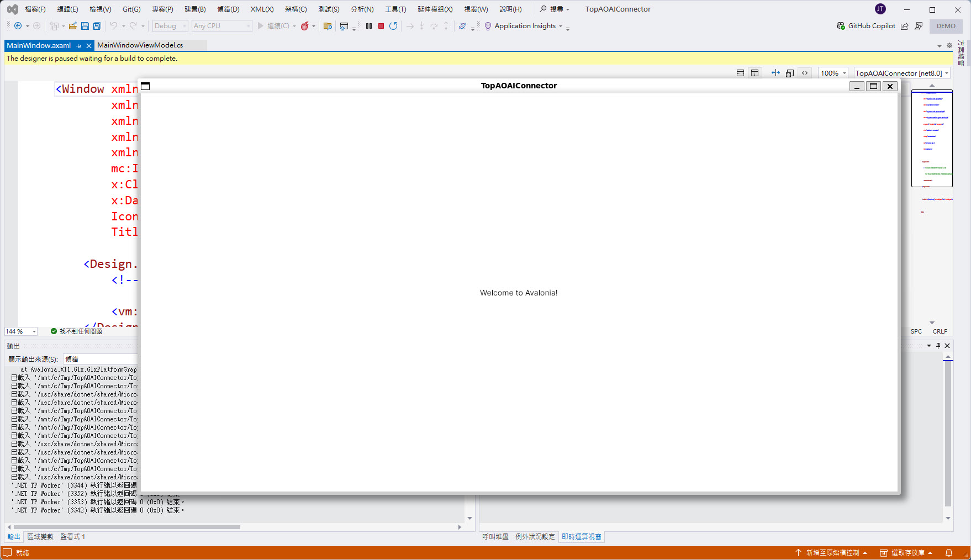Click the 繼續(C) continue button
The width and height of the screenshot is (971, 560).
[273, 26]
